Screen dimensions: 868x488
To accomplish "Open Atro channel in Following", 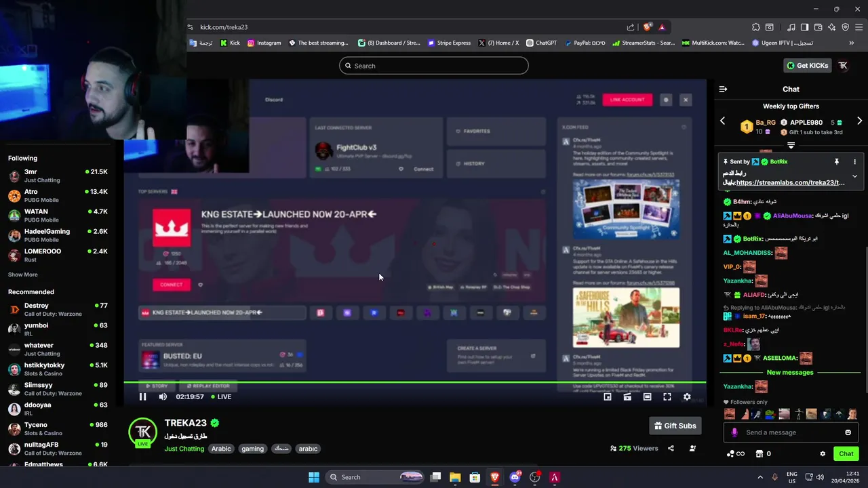I will click(x=58, y=196).
